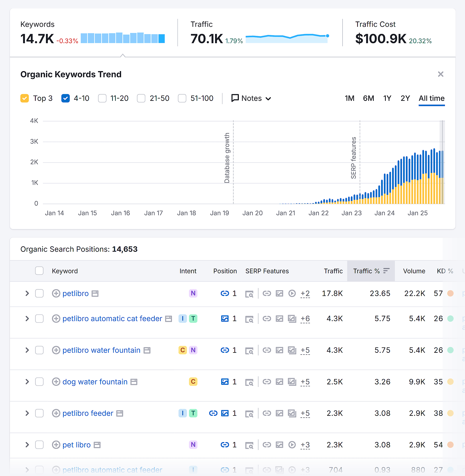
Task: Expand the petlibro keyword row
Action: tap(27, 293)
